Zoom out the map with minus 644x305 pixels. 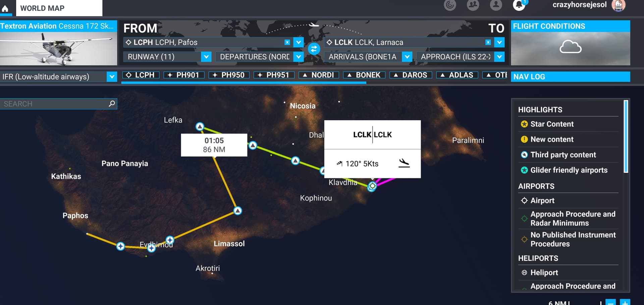click(611, 302)
